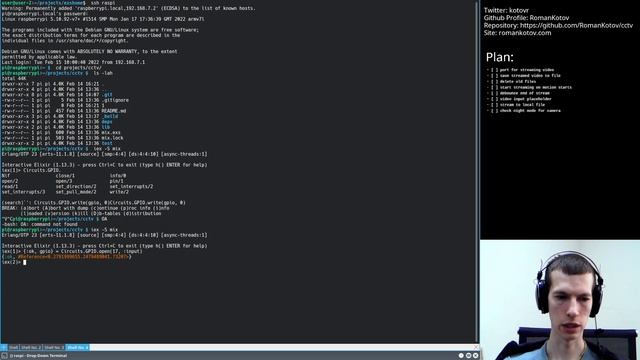This screenshot has width=640, height=360.
Task: Switch to the first Shell tab
Action: 13,347
